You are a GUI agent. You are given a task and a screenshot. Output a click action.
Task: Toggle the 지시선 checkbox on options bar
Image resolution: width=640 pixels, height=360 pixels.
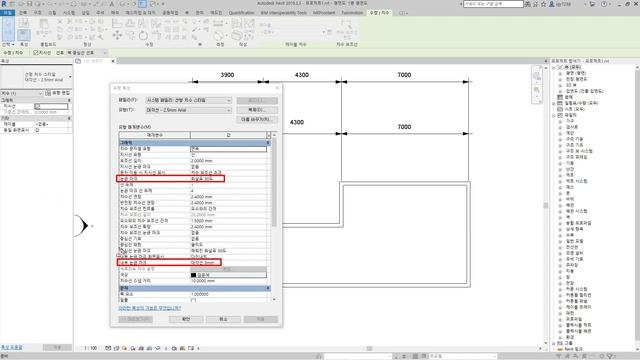pos(36,53)
